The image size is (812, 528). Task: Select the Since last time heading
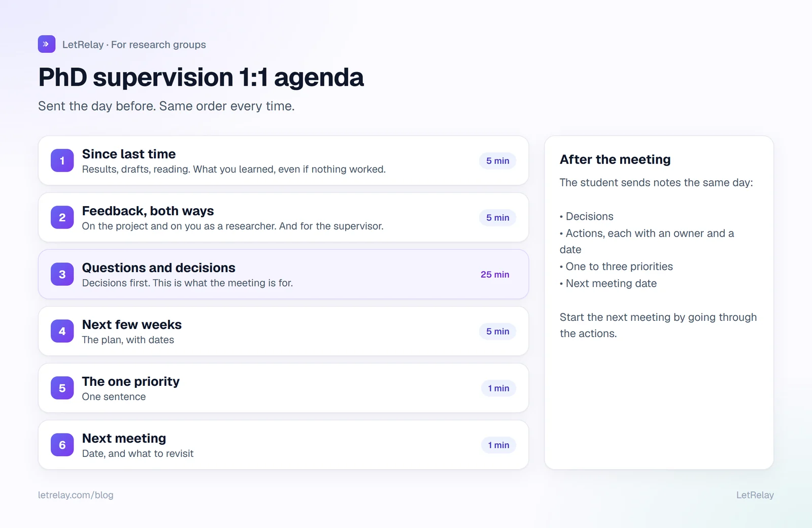pos(129,154)
